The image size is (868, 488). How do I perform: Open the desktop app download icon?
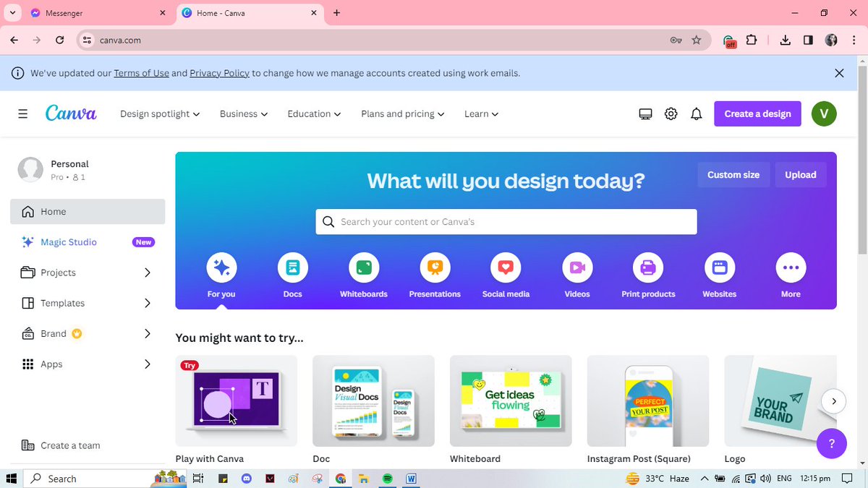[x=646, y=114]
